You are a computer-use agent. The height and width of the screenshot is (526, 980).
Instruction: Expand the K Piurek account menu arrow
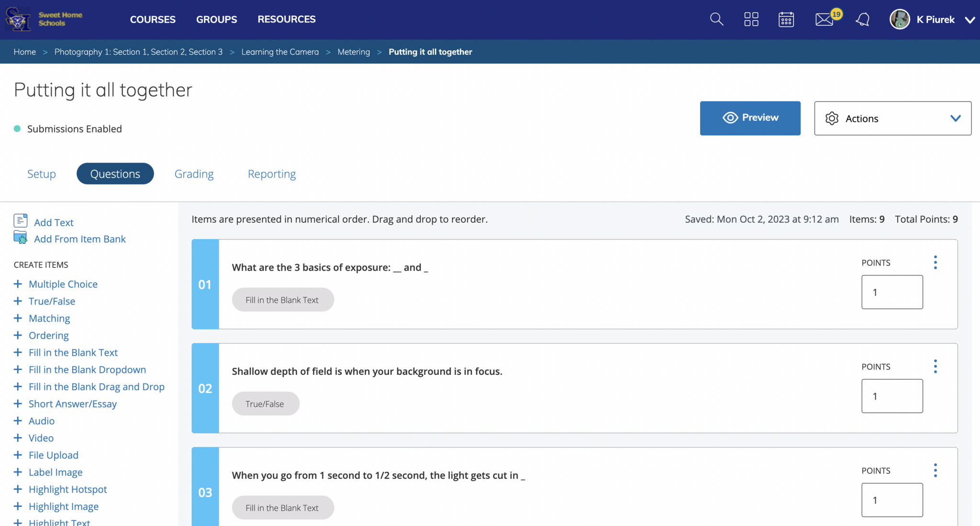click(x=969, y=20)
